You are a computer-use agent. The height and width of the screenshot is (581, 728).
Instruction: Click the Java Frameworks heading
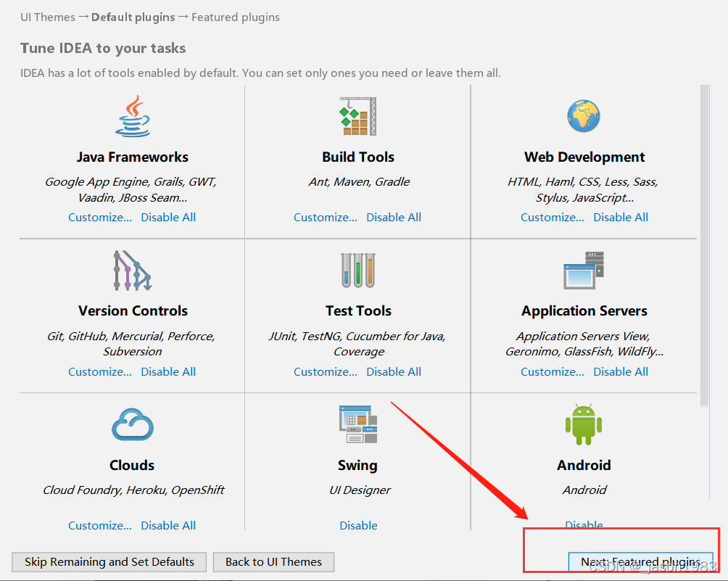coord(132,157)
